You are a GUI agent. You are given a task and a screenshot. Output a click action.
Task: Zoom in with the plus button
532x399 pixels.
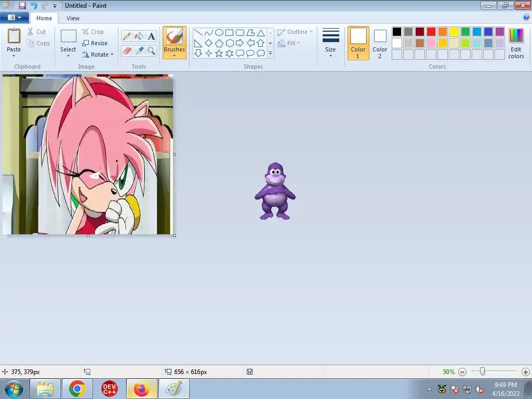click(x=526, y=372)
